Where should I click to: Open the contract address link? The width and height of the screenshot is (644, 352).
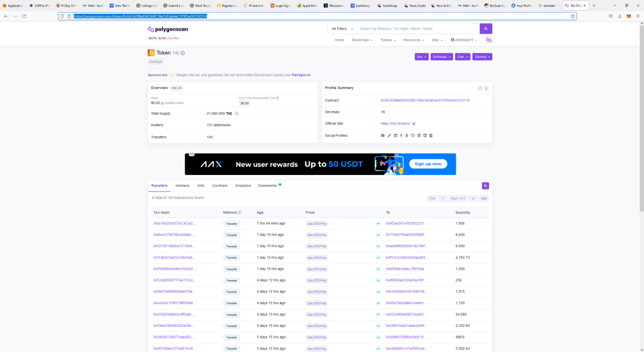click(x=425, y=100)
